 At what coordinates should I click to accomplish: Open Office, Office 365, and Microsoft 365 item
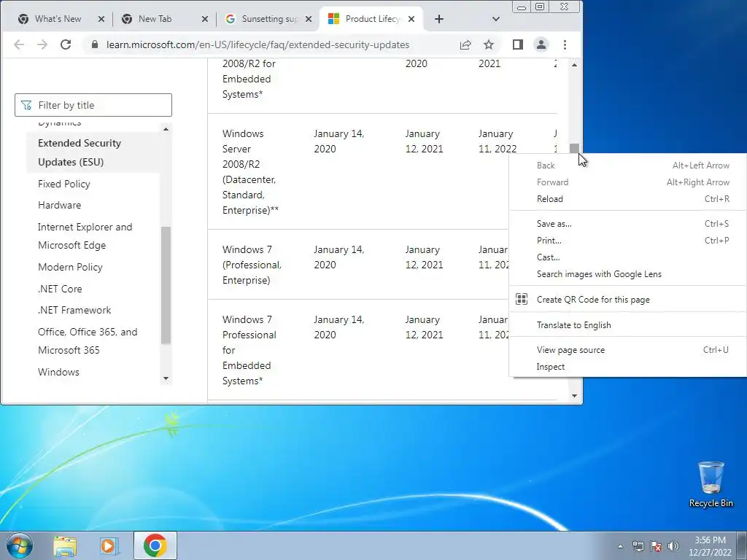[88, 341]
